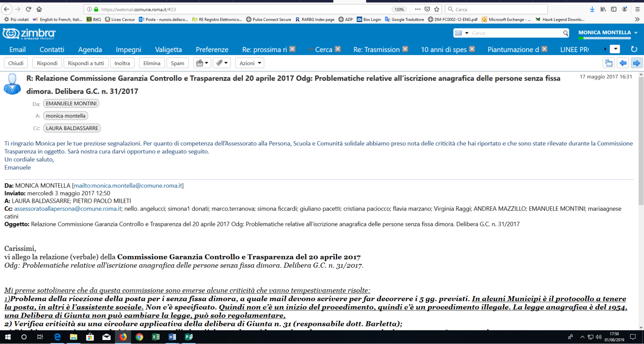Close the 'Re: Trasmission' tab
The image size is (644, 344).
[x=405, y=49]
